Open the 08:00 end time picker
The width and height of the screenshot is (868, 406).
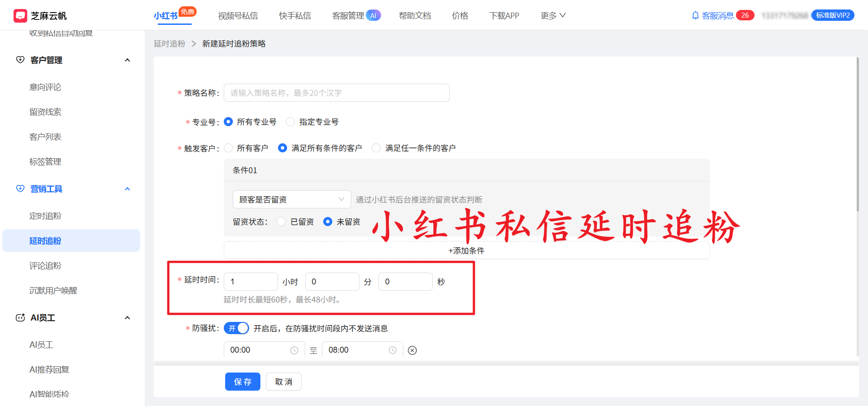point(363,350)
